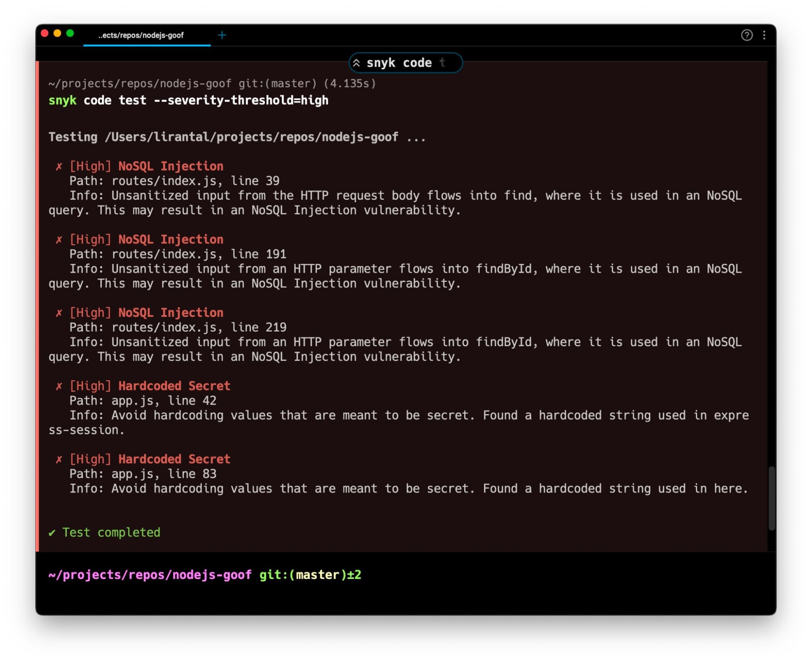The width and height of the screenshot is (812, 663).
Task: Click the bottom prompt path ~/projects/repos/nodejs-goof
Action: (x=150, y=575)
